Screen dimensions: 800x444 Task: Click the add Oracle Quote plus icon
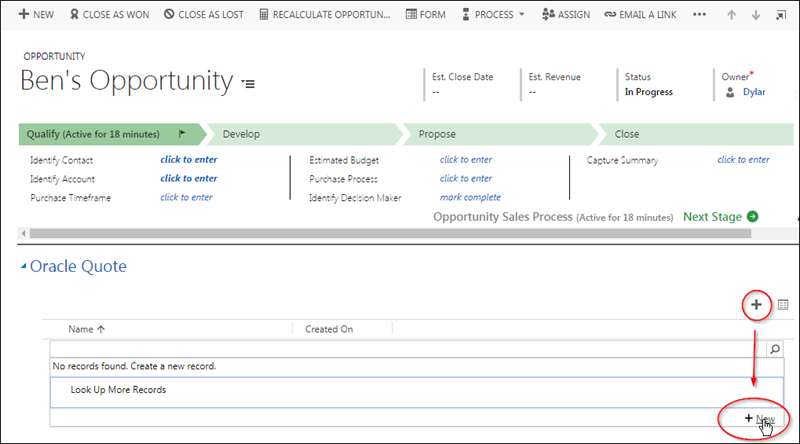pos(756,305)
